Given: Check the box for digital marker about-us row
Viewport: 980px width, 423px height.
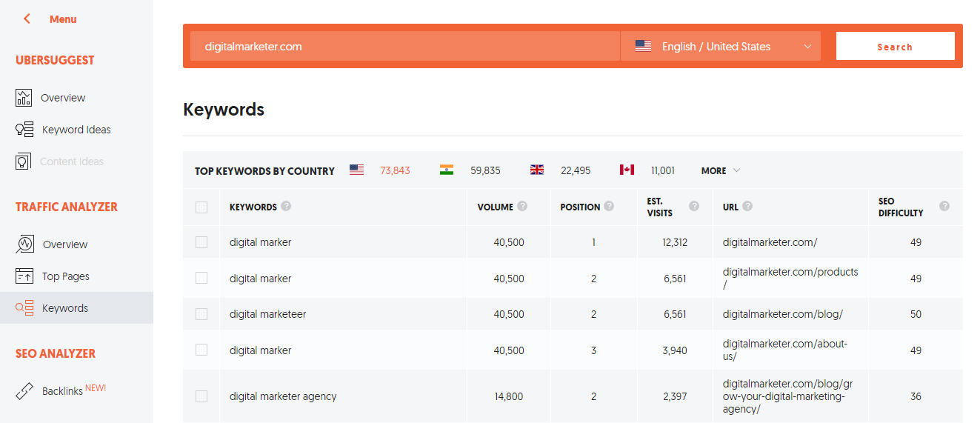Looking at the screenshot, I should [201, 350].
